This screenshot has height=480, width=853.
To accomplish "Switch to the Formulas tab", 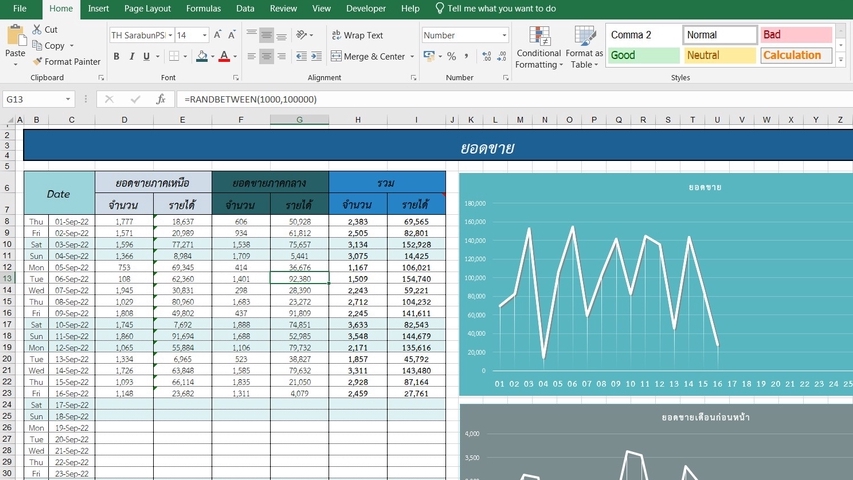I will point(203,8).
